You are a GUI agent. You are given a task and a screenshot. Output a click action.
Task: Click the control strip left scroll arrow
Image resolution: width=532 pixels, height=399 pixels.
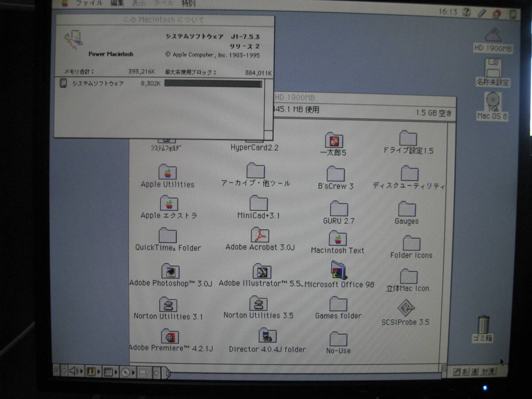click(64, 370)
